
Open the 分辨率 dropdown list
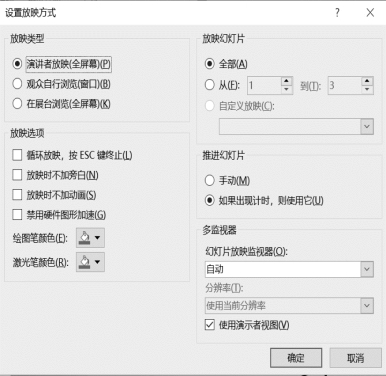click(367, 306)
